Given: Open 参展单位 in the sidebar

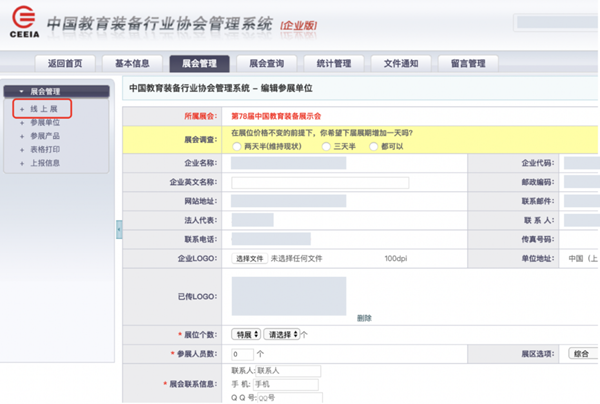Looking at the screenshot, I should coord(45,122).
